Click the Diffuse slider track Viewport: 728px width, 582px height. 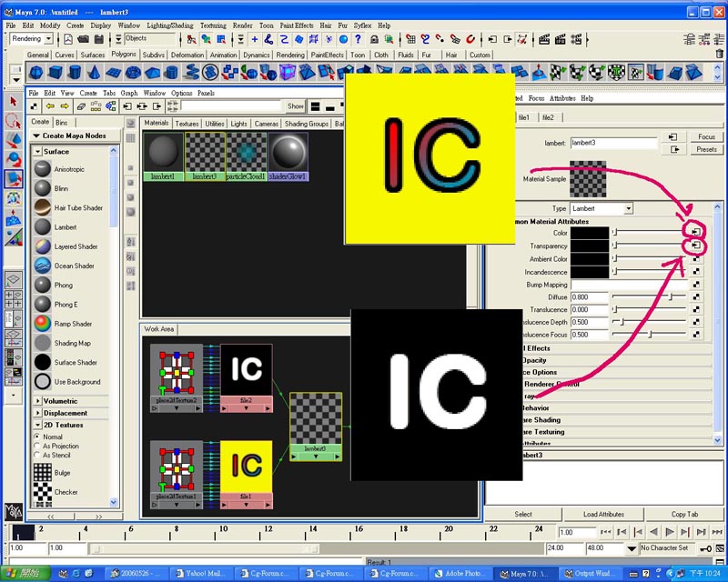[649, 296]
